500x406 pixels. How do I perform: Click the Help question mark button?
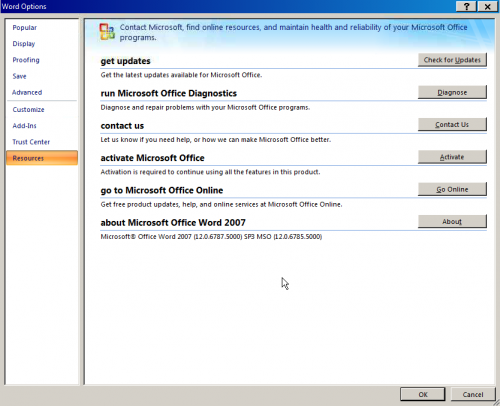point(466,6)
